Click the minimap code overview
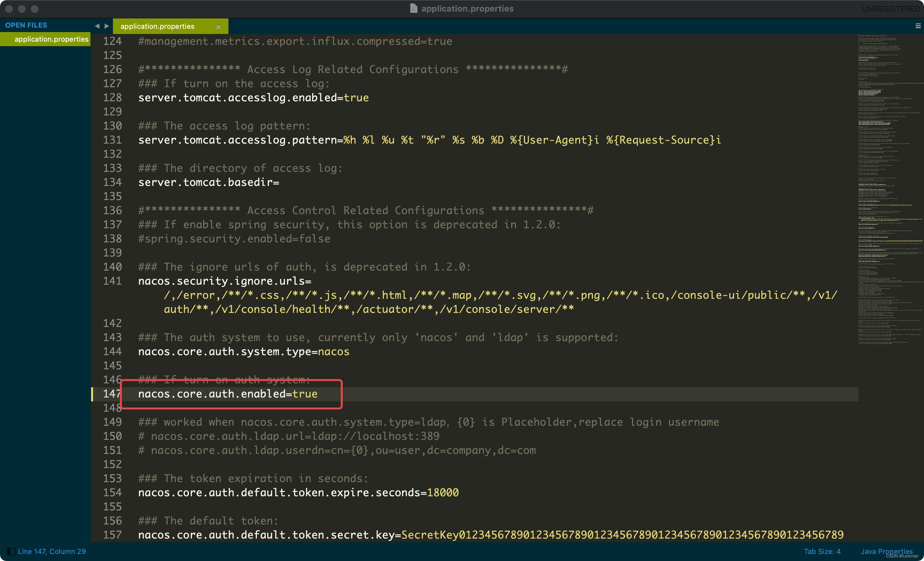 pyautogui.click(x=890, y=189)
